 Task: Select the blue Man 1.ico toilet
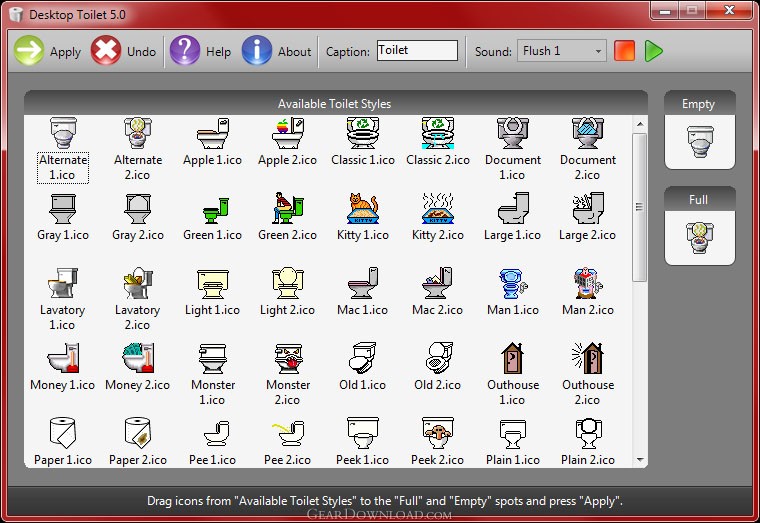point(513,283)
